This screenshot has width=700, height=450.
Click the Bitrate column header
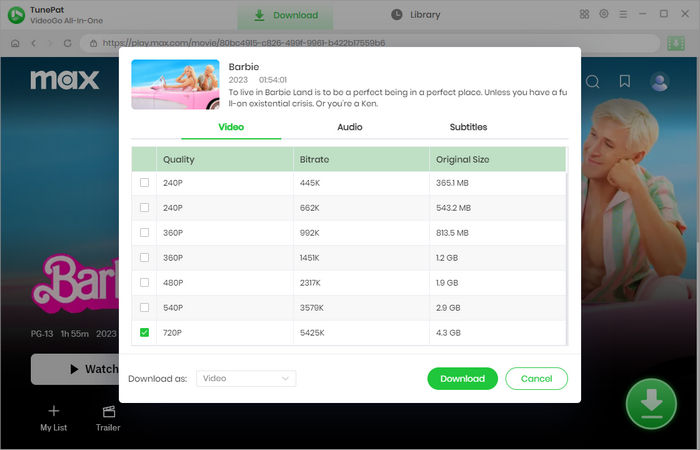361,159
